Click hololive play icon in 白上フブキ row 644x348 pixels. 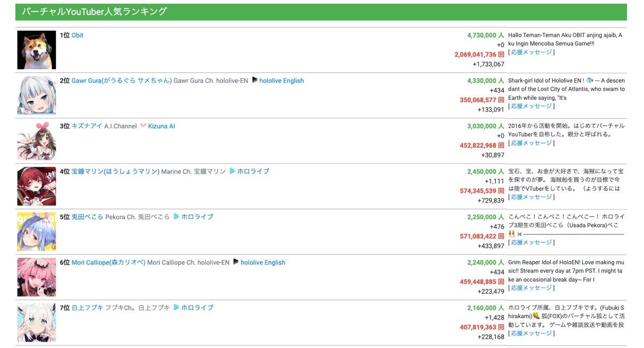176,308
